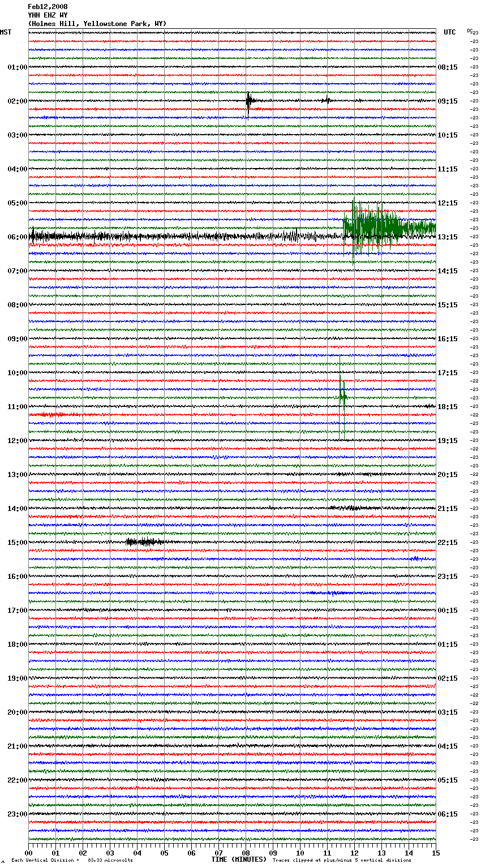Click the date text Feb12,2008
This screenshot has width=481, height=868.
[48, 7]
